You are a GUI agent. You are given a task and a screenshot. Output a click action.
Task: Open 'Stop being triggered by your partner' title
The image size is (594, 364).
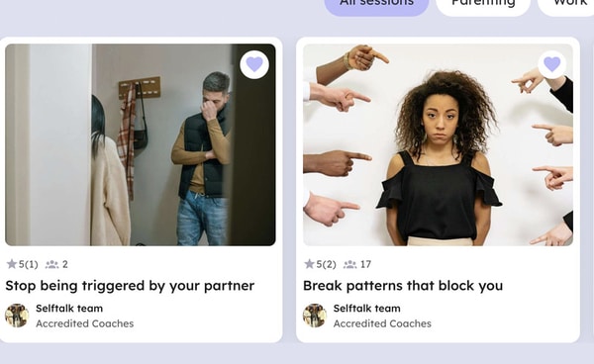pyautogui.click(x=130, y=286)
